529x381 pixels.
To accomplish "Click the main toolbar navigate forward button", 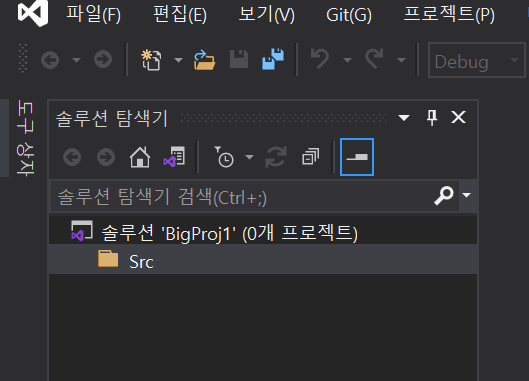I will pyautogui.click(x=103, y=60).
